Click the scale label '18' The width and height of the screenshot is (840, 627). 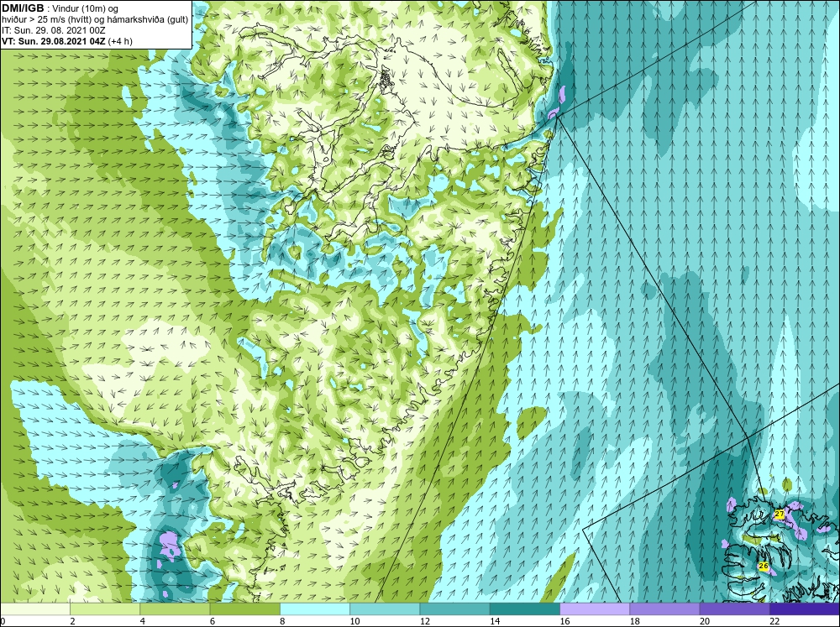click(635, 621)
